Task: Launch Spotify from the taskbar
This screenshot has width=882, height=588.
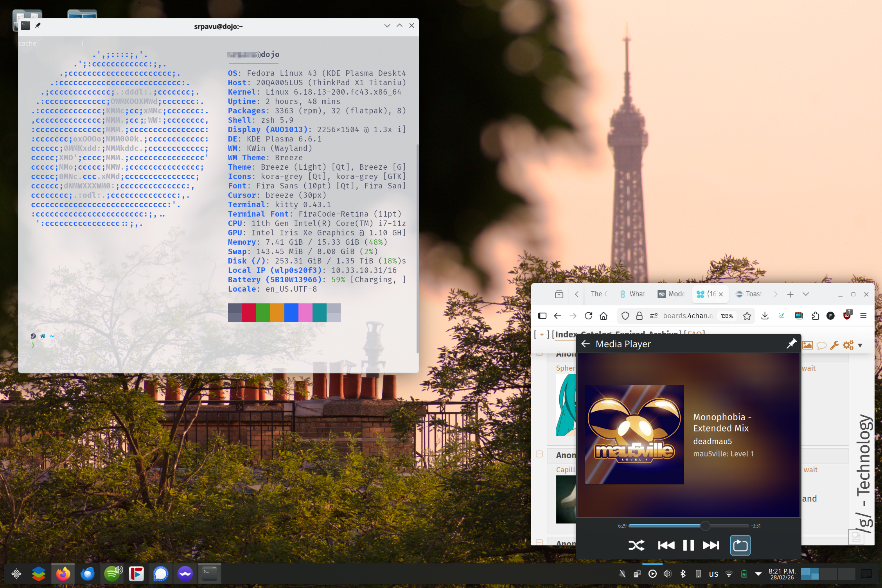Action: click(112, 574)
